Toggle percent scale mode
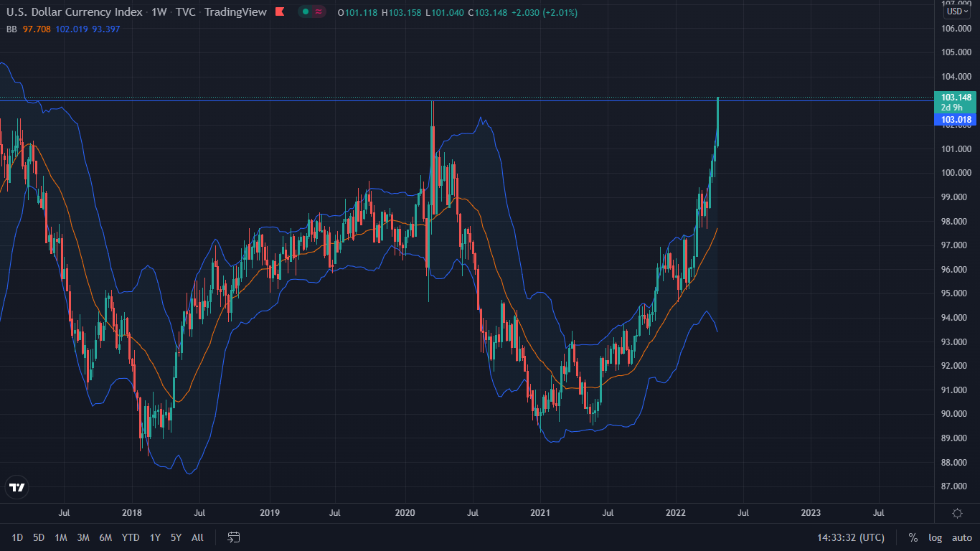 tap(913, 537)
